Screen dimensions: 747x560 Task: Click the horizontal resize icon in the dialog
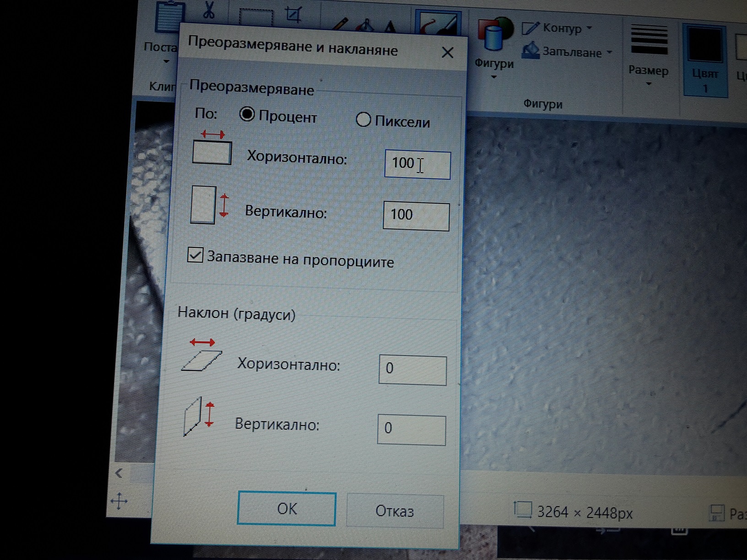[212, 147]
